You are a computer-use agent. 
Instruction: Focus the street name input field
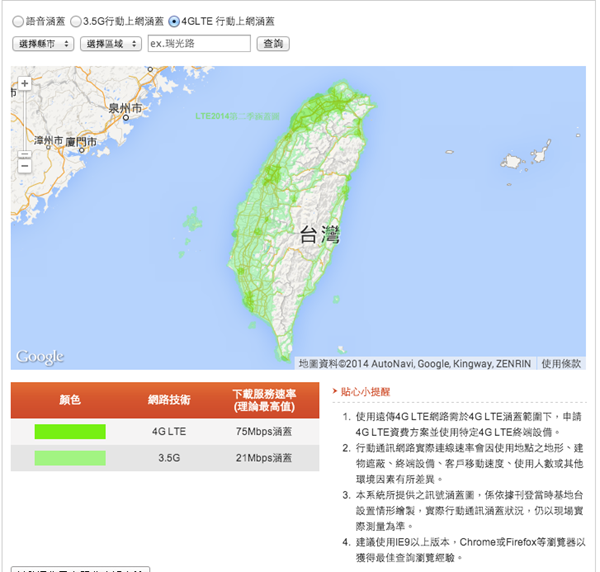199,43
